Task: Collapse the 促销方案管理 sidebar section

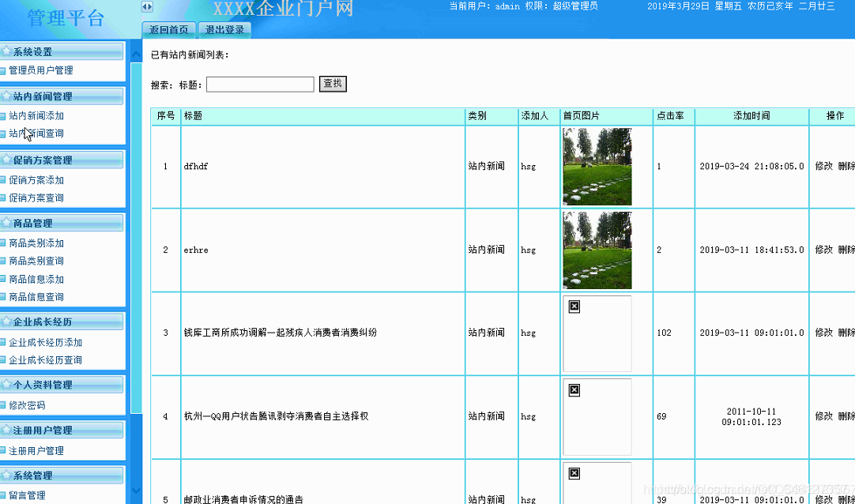Action: coord(62,160)
